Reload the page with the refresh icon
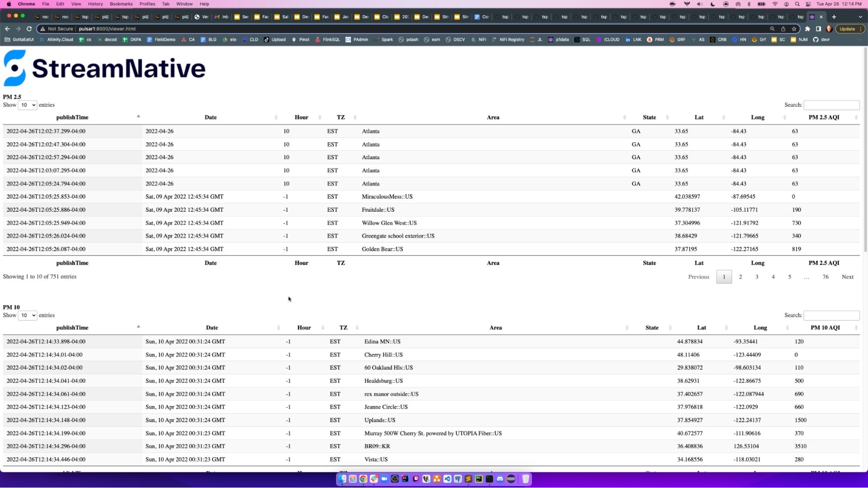The image size is (868, 488). pyautogui.click(x=29, y=29)
